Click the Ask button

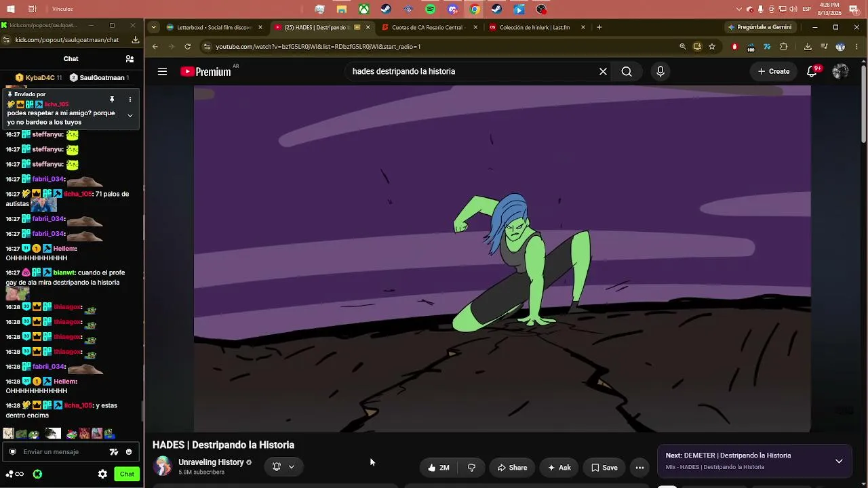[559, 468]
